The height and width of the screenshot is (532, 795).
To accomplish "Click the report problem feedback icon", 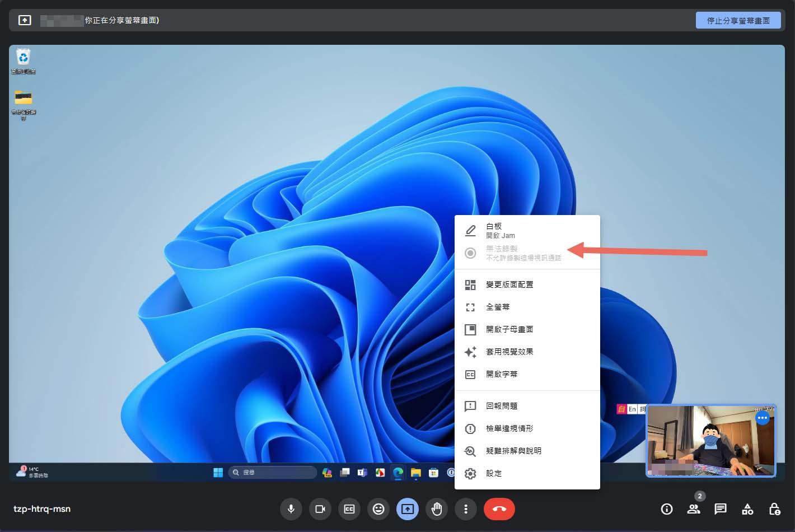I will [x=470, y=406].
